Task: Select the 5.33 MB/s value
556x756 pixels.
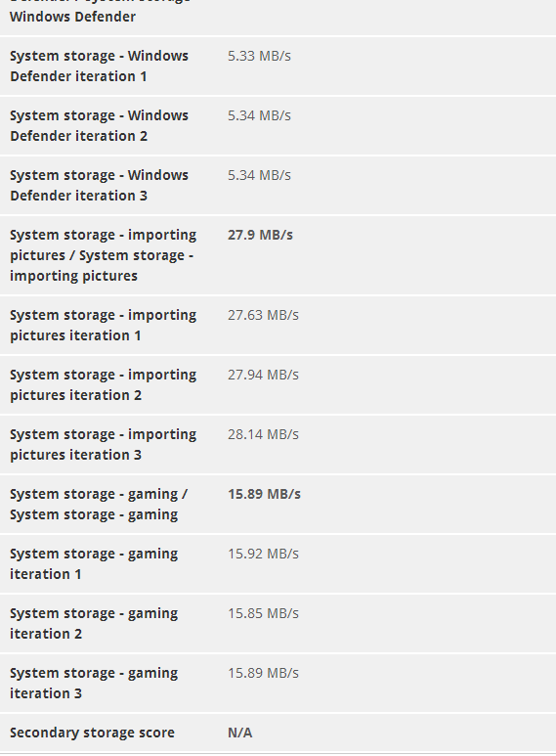Action: [259, 56]
